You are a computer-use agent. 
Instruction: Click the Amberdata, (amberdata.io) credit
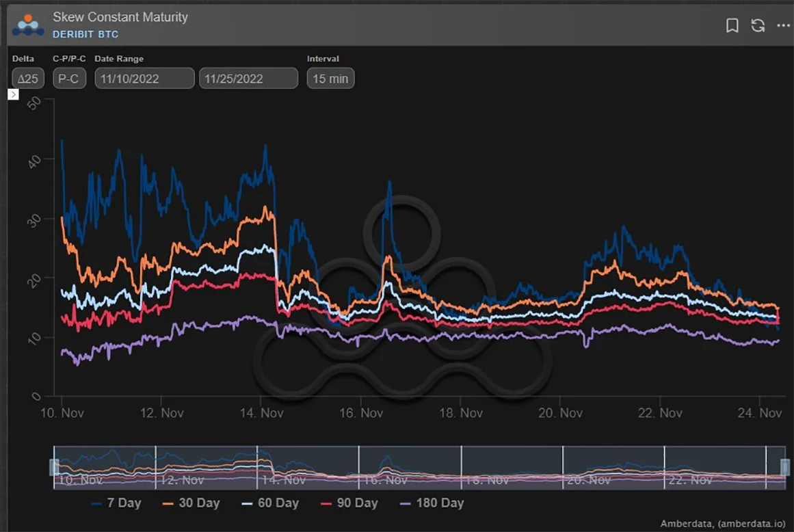coord(723,523)
